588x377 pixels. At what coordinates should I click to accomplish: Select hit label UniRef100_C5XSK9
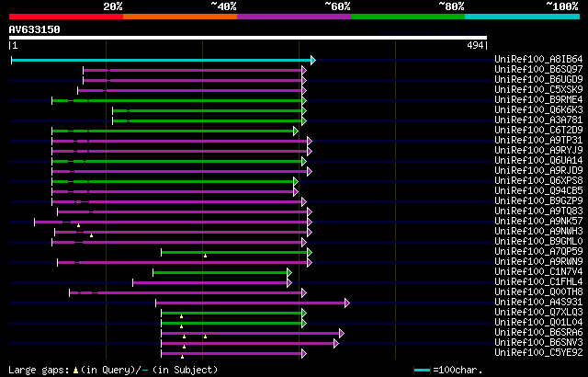click(538, 90)
